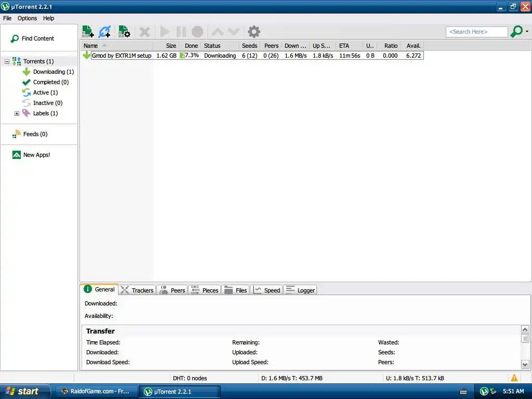
Task: Switch to the General tab
Action: [x=99, y=289]
